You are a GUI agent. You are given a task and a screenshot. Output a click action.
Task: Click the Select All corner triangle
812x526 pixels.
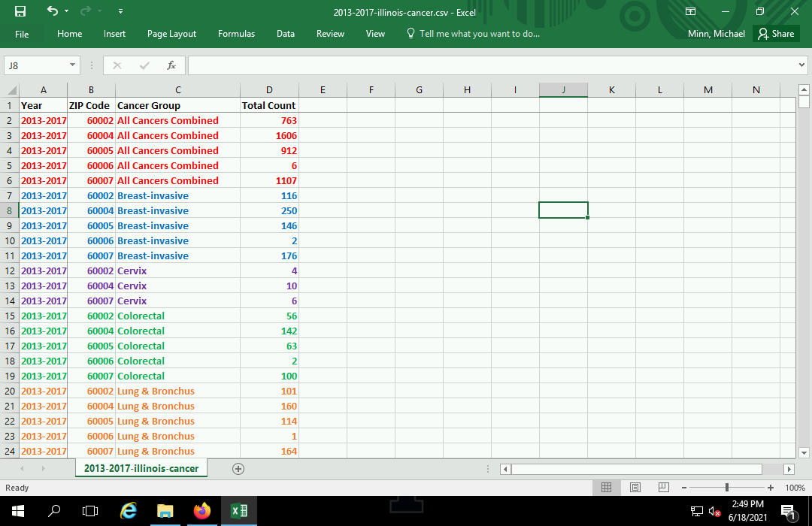[x=11, y=90]
